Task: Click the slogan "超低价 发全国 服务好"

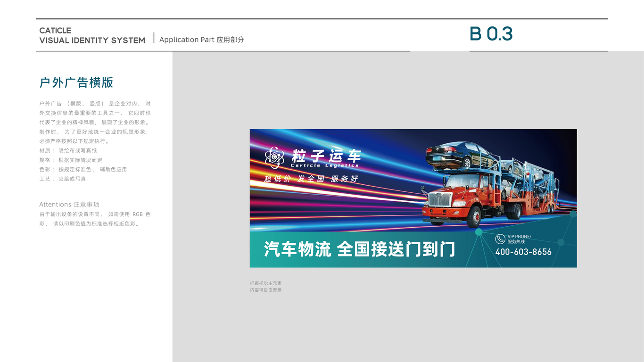Action: pos(311,179)
